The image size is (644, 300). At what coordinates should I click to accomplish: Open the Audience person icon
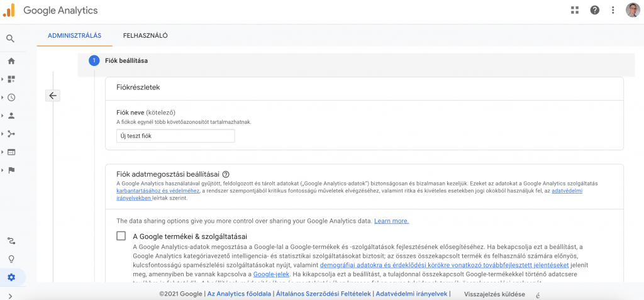click(11, 116)
